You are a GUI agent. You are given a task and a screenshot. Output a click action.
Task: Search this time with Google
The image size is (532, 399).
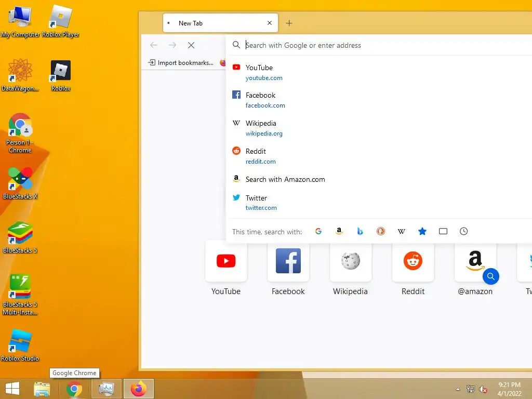pyautogui.click(x=318, y=231)
